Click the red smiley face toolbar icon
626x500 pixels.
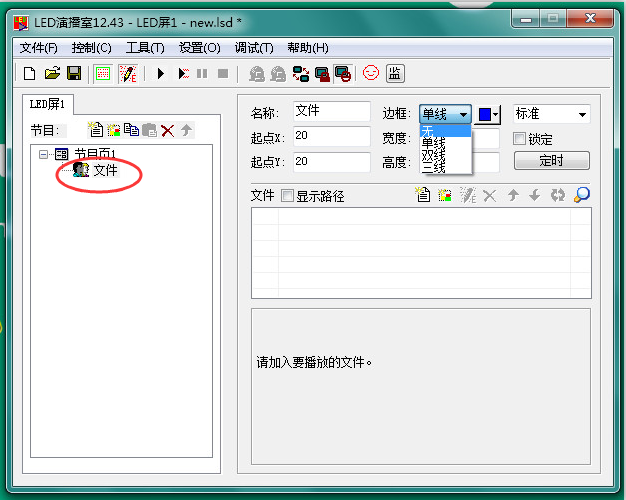pos(371,73)
